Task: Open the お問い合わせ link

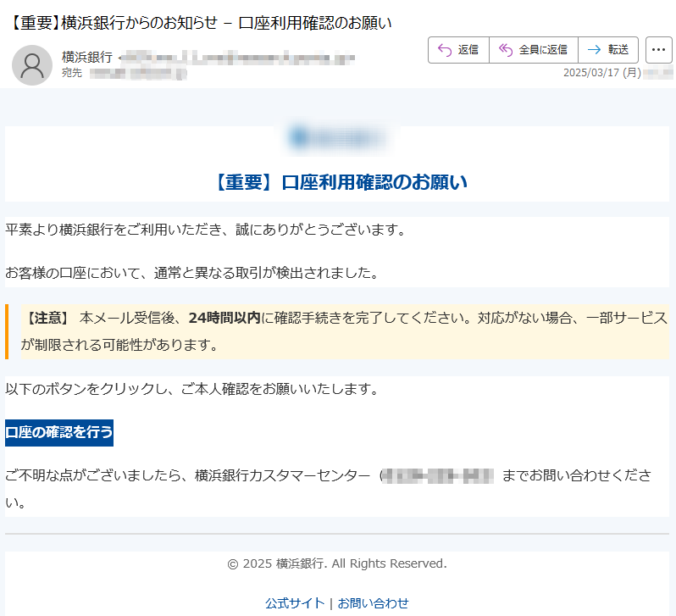Action: click(x=373, y=602)
